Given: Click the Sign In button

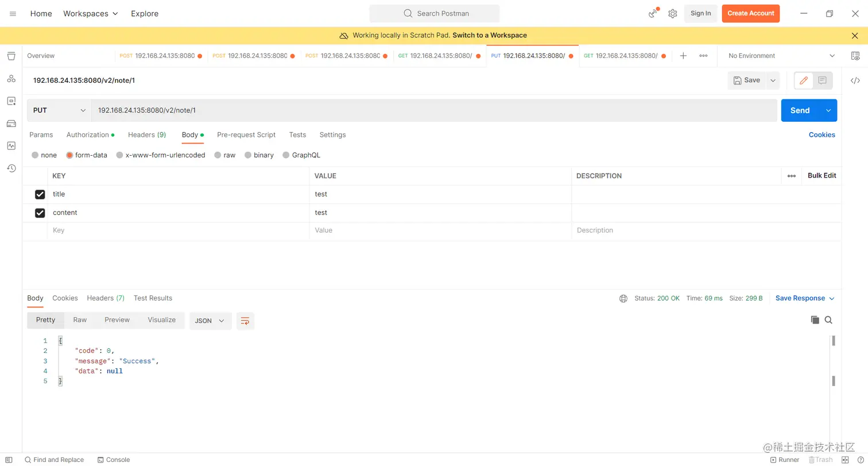Looking at the screenshot, I should coord(700,13).
